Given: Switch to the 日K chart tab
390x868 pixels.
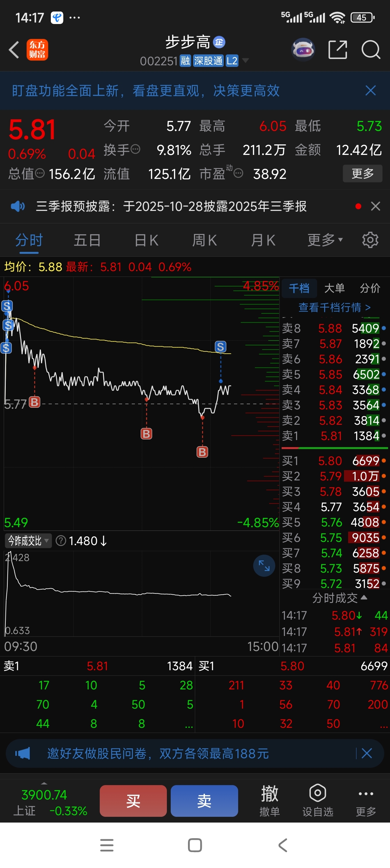Looking at the screenshot, I should pyautogui.click(x=146, y=241).
